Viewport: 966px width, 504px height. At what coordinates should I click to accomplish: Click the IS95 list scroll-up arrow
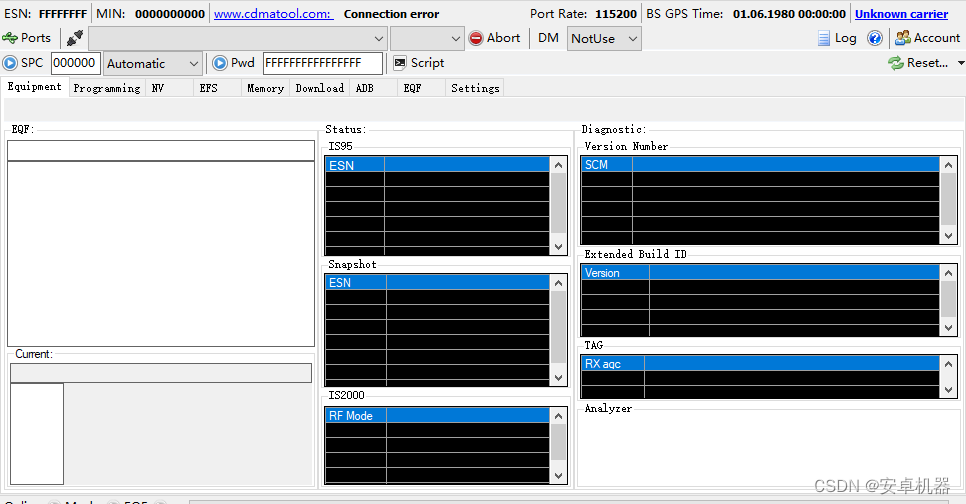tap(558, 165)
